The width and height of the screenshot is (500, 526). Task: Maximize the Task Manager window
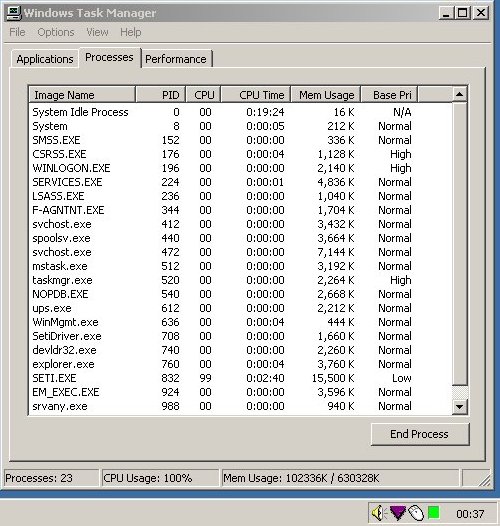pos(462,13)
